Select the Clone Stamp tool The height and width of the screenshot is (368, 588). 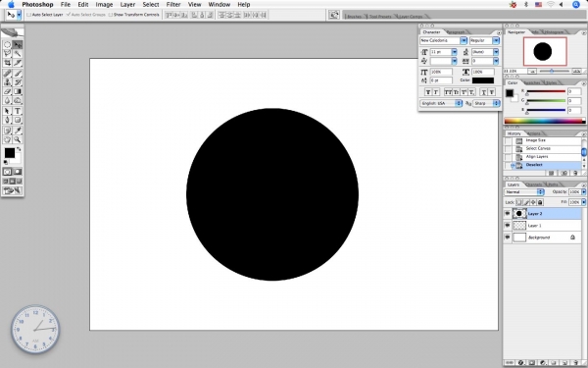point(7,82)
